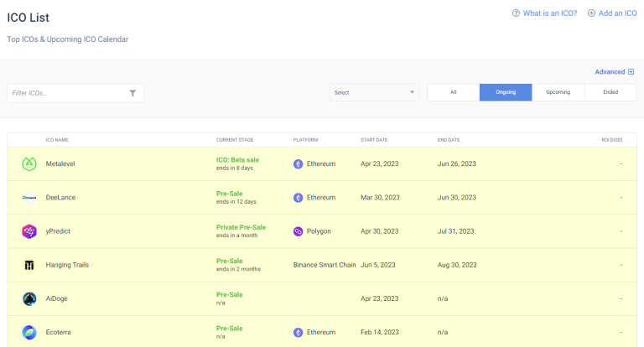The image size is (644, 347).
Task: Click the DeeLance logo icon
Action: tap(29, 198)
